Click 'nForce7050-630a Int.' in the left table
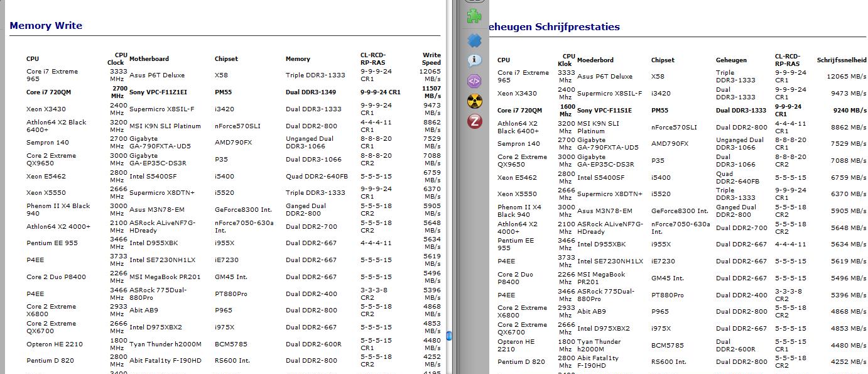This screenshot has height=374, width=868. (x=244, y=226)
